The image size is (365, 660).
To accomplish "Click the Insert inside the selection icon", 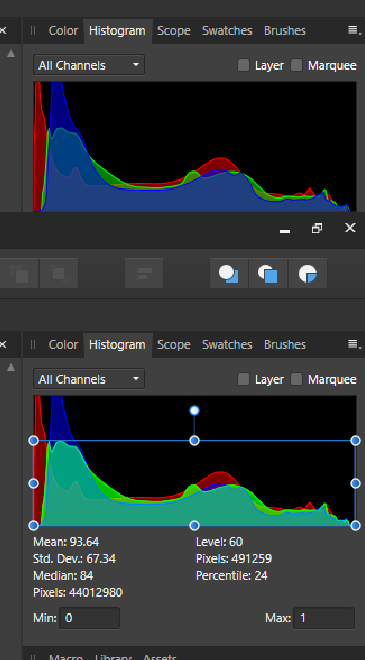I will 308,274.
